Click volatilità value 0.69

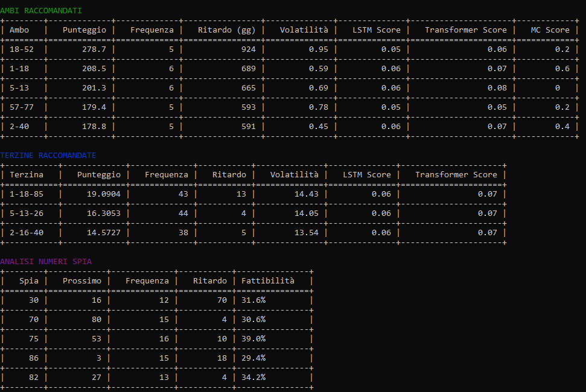point(319,87)
